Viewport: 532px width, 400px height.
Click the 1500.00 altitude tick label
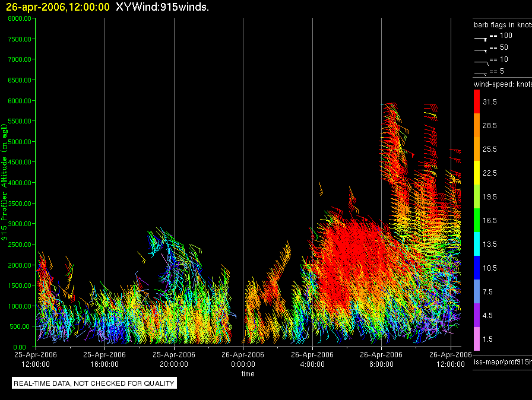pos(20,285)
